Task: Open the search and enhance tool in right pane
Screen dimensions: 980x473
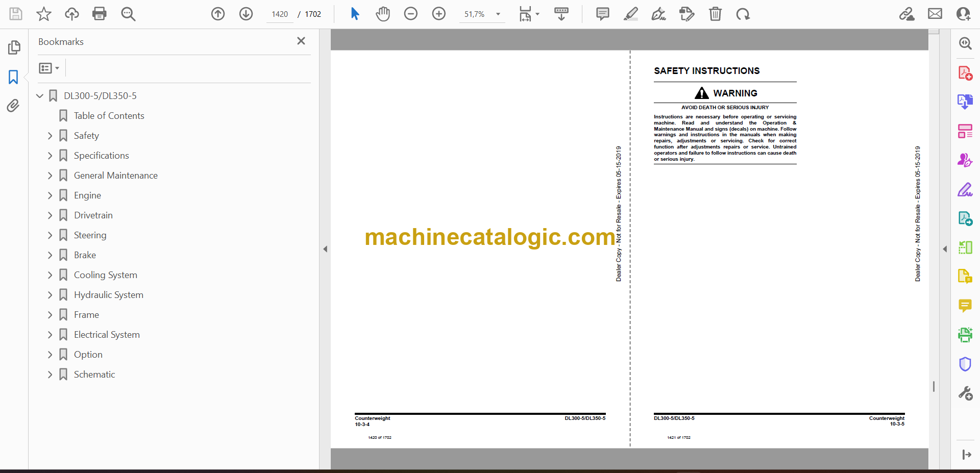Action: (x=965, y=43)
